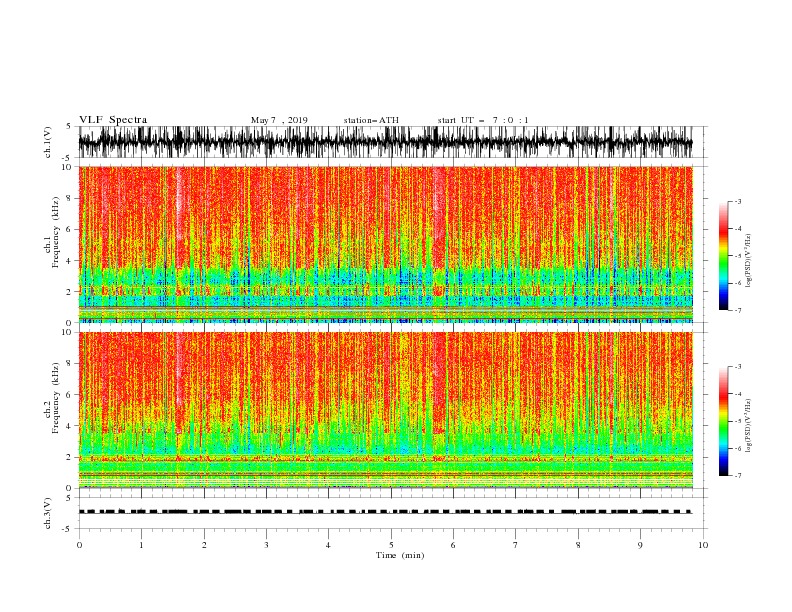Click the "6" kHz tick on the ch.2 frequency axis
Image resolution: width=792 pixels, height=612 pixels.
pos(71,395)
